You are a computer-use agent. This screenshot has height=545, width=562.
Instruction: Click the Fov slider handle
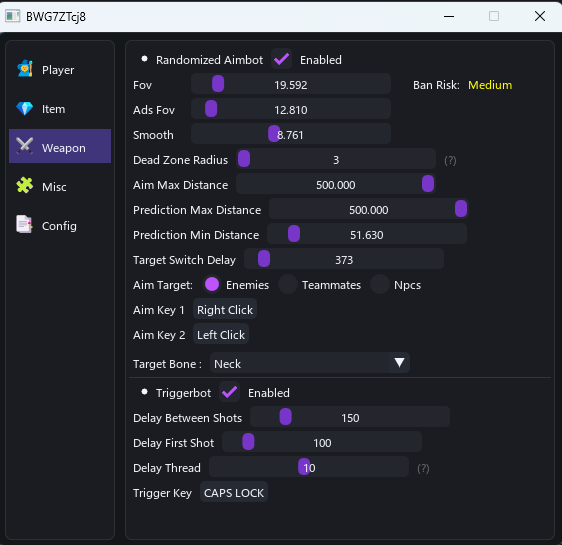tap(218, 84)
